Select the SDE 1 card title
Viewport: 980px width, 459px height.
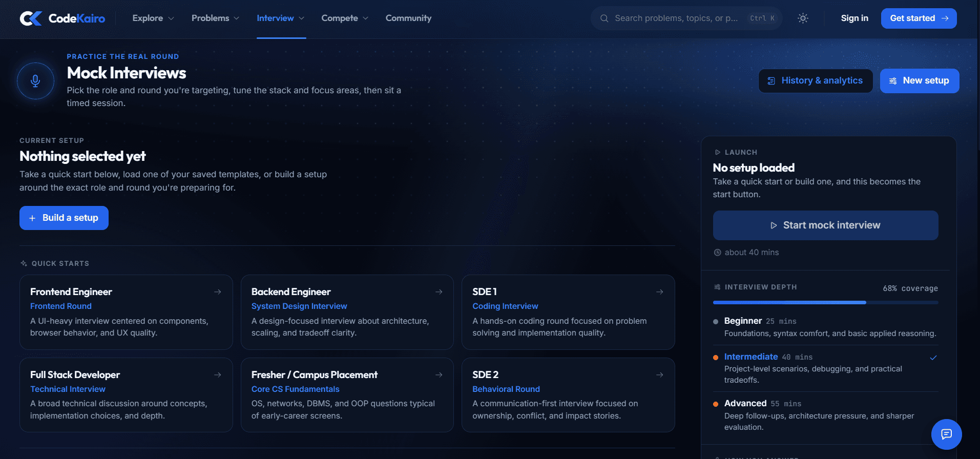tap(485, 292)
